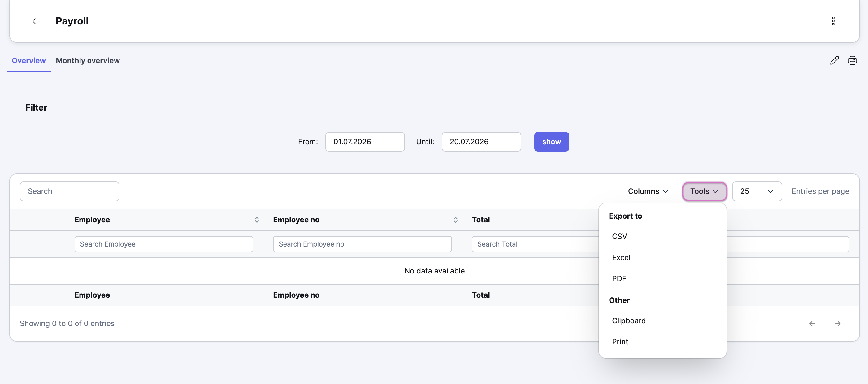Click the Employee no column header text
Image resolution: width=868 pixels, height=384 pixels.
click(x=296, y=220)
